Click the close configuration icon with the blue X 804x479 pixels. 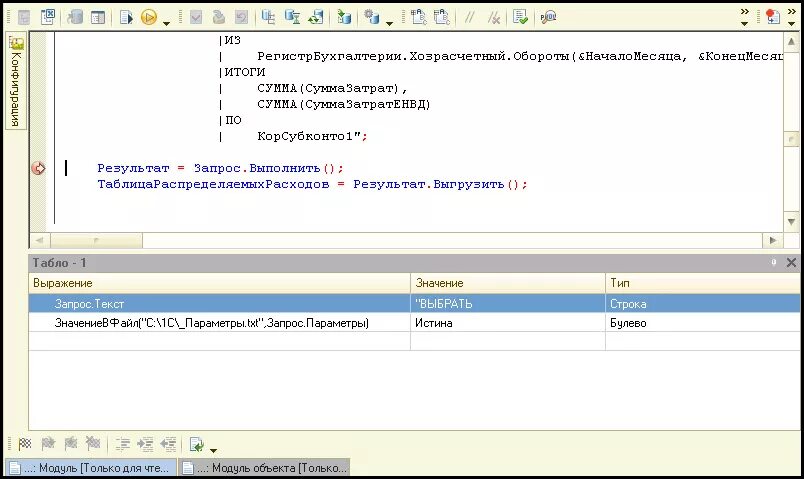(x=48, y=17)
